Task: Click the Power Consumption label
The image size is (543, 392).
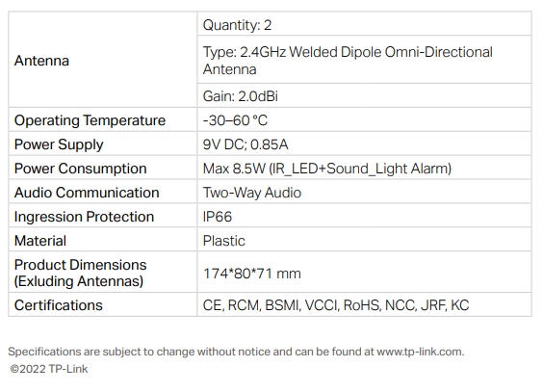Action: [80, 169]
